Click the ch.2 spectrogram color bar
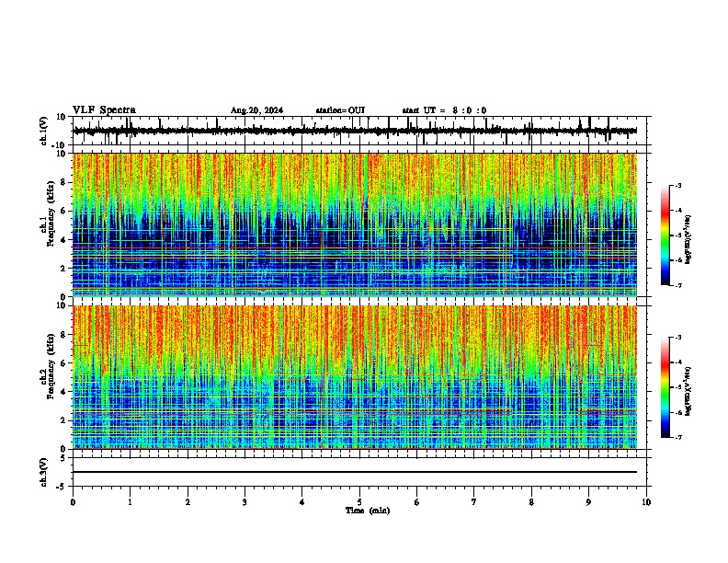 665,387
